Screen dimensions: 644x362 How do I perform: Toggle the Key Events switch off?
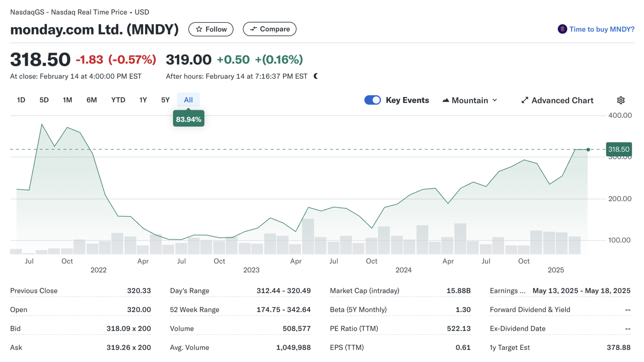372,100
